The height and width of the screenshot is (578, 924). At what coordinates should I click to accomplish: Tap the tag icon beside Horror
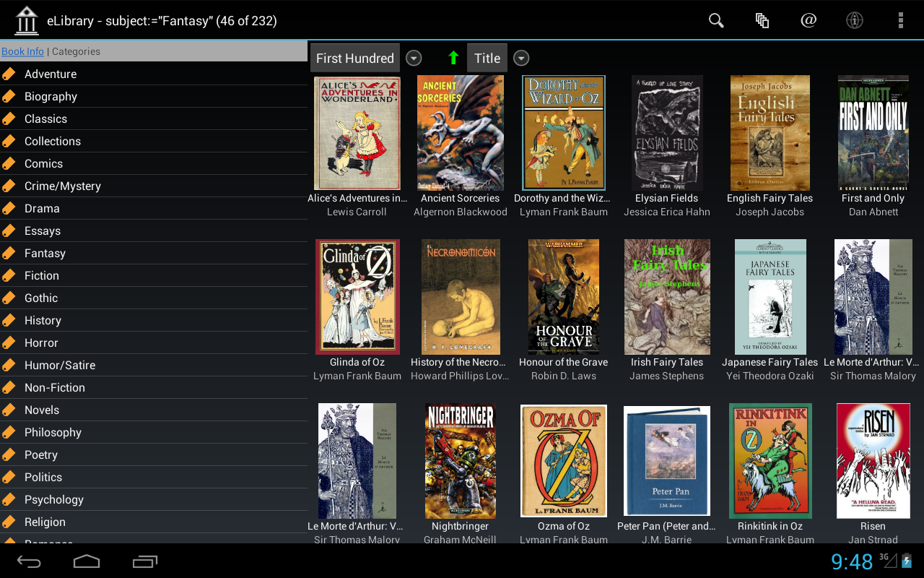click(9, 342)
